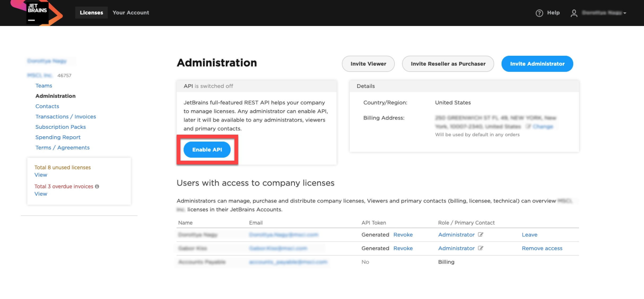
Task: Click edit icon beside billing address Change
Action: (528, 126)
